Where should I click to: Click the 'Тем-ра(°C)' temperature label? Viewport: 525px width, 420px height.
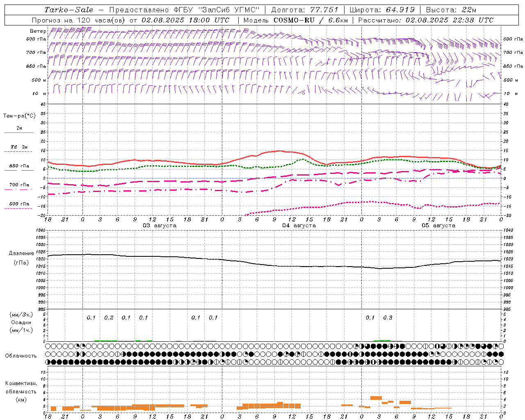click(19, 116)
